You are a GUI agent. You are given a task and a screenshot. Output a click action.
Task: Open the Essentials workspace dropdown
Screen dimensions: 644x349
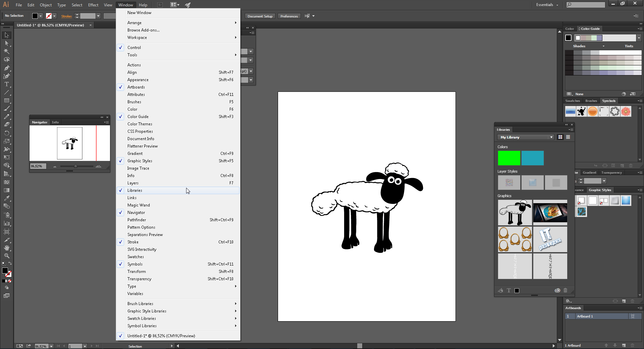(x=547, y=5)
